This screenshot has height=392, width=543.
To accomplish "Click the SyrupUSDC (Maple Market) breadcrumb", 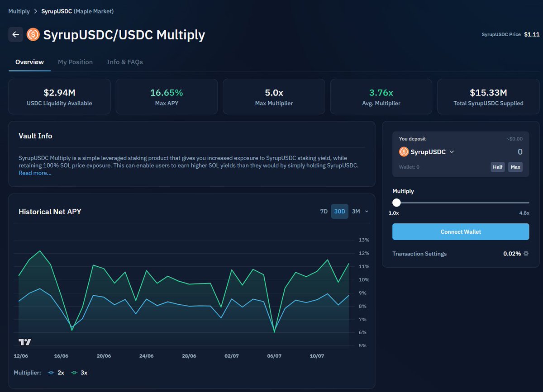I will point(77,11).
